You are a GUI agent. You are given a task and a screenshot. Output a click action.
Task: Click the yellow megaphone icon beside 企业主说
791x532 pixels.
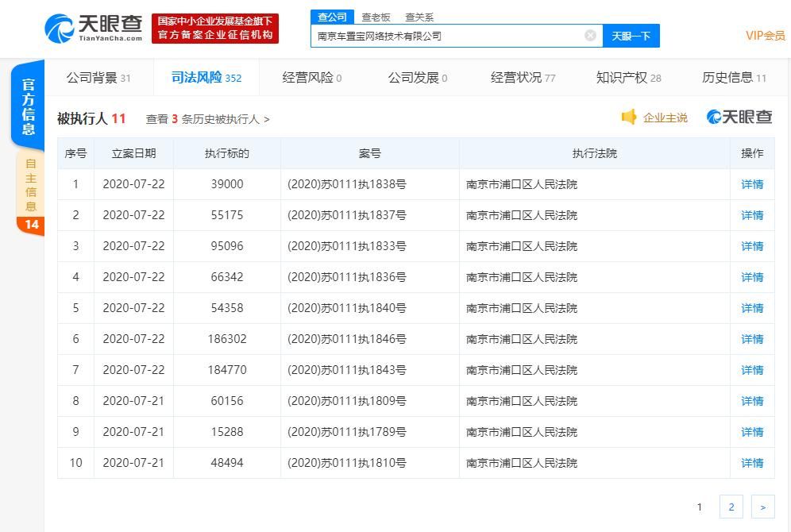(630, 117)
